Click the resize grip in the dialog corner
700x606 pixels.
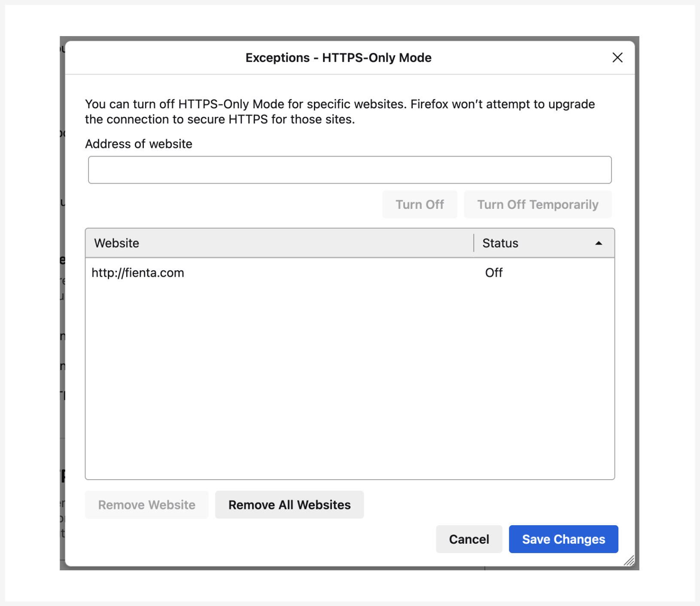[629, 560]
